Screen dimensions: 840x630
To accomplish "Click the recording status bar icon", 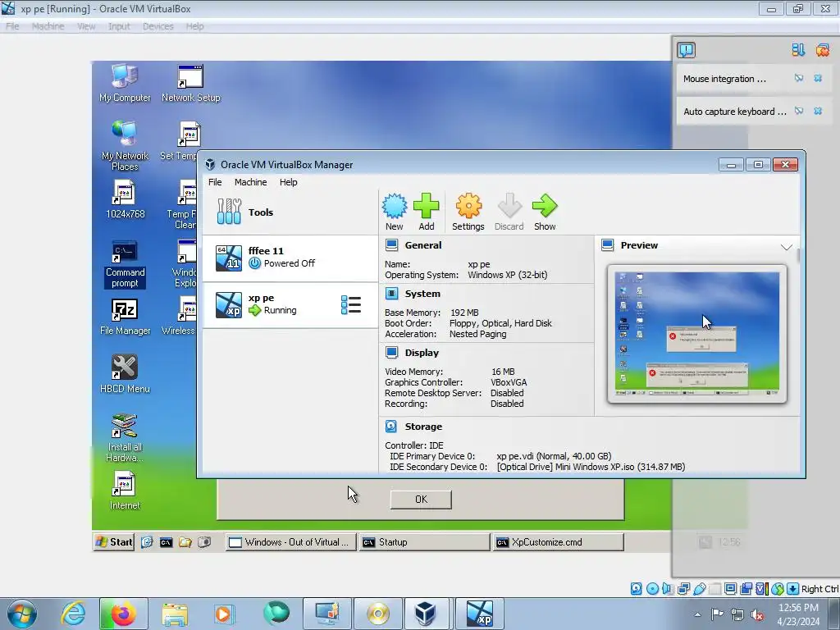I will (x=746, y=589).
